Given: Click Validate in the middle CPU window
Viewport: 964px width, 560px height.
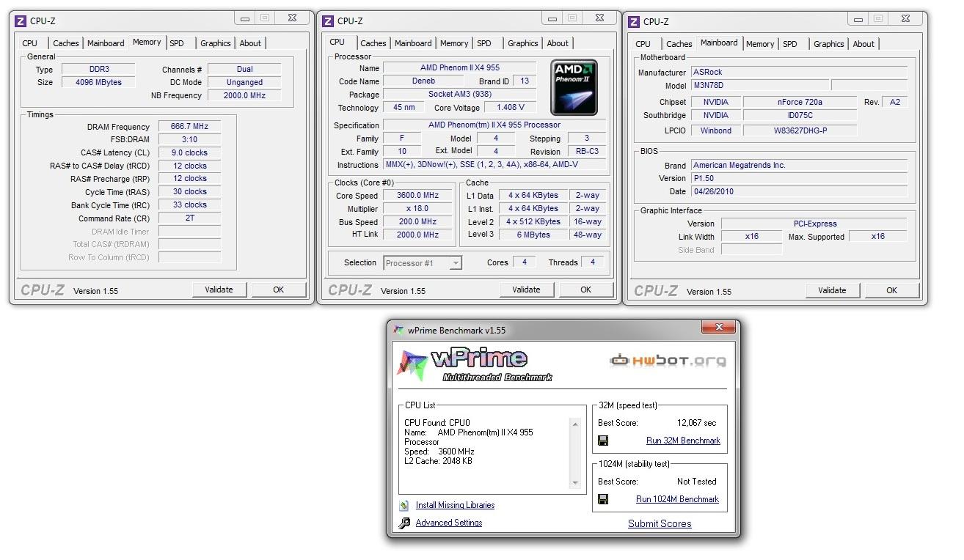Looking at the screenshot, I should tap(527, 290).
